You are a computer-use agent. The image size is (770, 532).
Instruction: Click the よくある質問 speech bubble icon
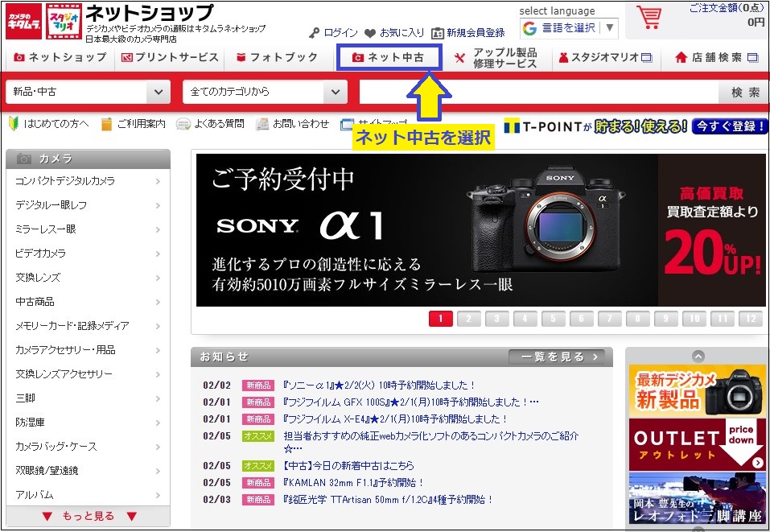pyautogui.click(x=183, y=124)
